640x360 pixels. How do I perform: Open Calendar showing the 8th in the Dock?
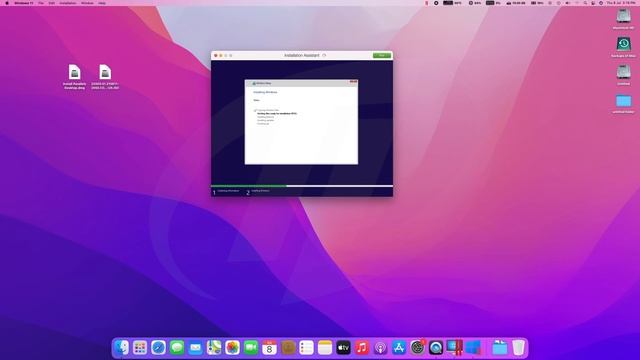(x=269, y=348)
